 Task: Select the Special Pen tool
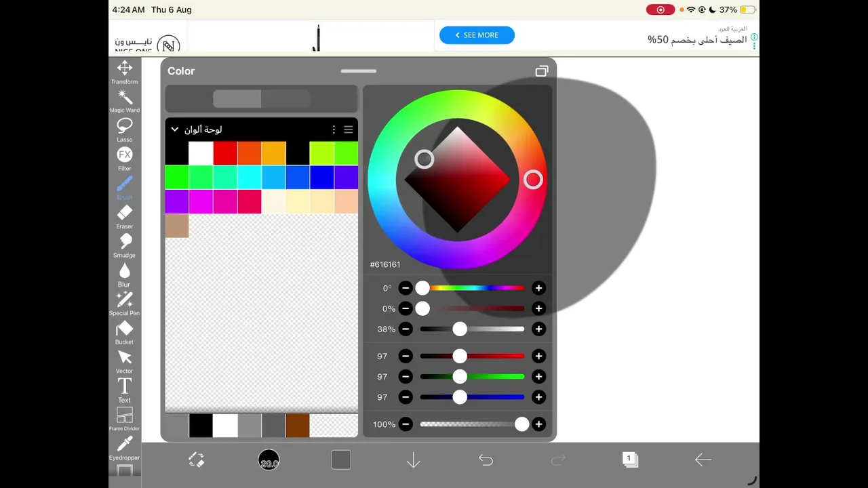click(x=125, y=304)
